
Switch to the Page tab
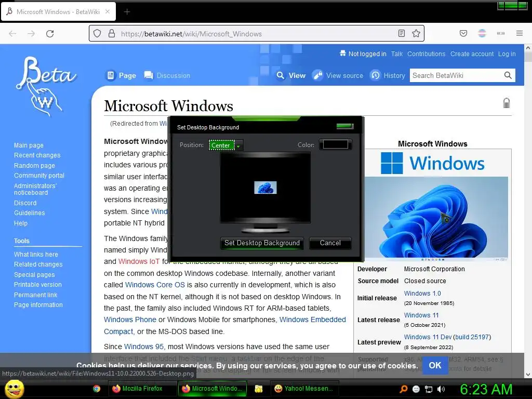tap(122, 75)
